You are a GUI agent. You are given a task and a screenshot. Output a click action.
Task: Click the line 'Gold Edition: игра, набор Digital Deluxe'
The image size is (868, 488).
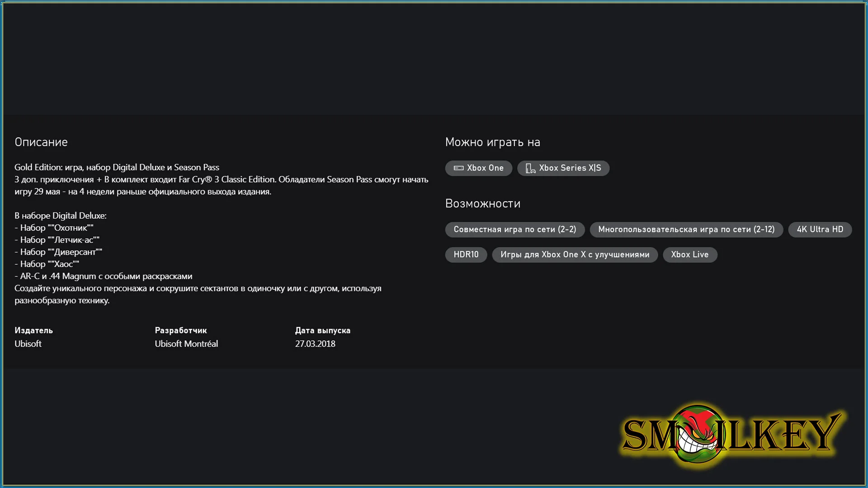(117, 168)
